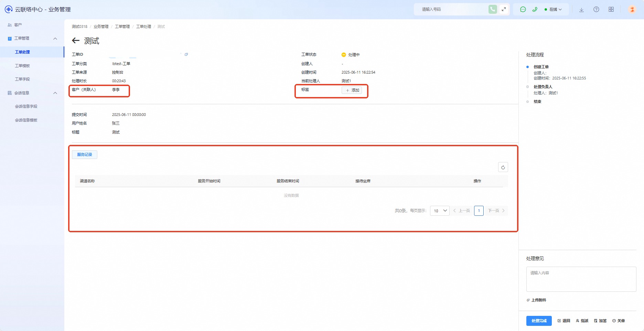Add a tag with the 添加 button
644x331 pixels.
(x=352, y=90)
